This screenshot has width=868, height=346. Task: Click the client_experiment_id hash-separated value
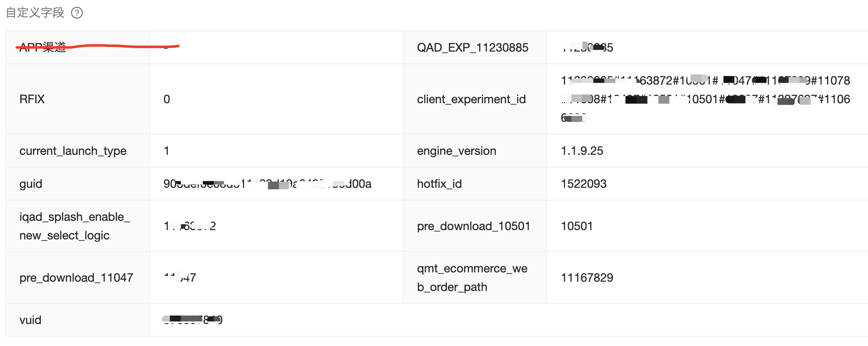pyautogui.click(x=705, y=99)
